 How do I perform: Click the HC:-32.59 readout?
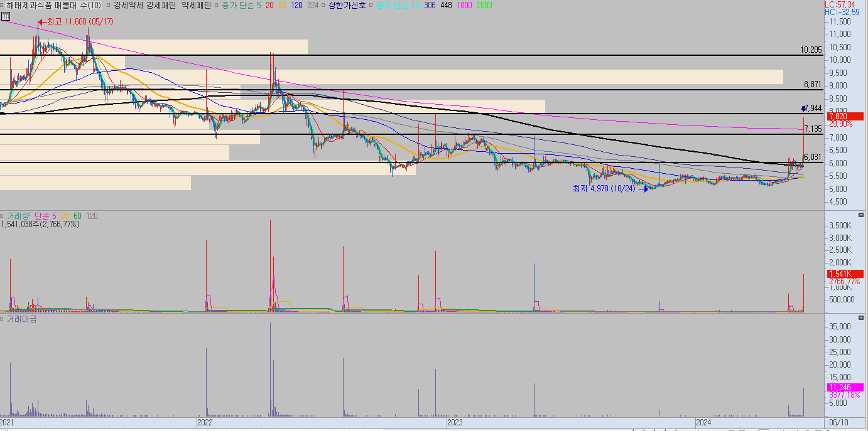[x=842, y=12]
